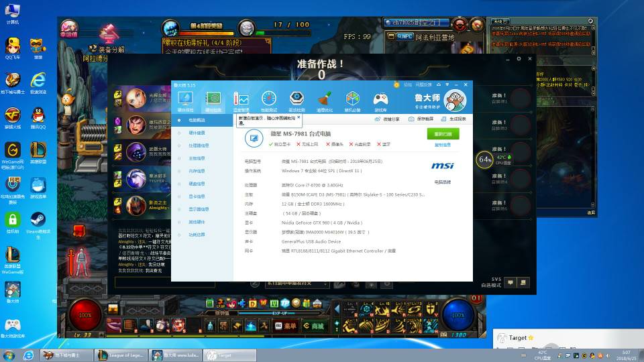644x362 pixels.
Task: Switch to League of Legends taskbar button
Action: 121,355
